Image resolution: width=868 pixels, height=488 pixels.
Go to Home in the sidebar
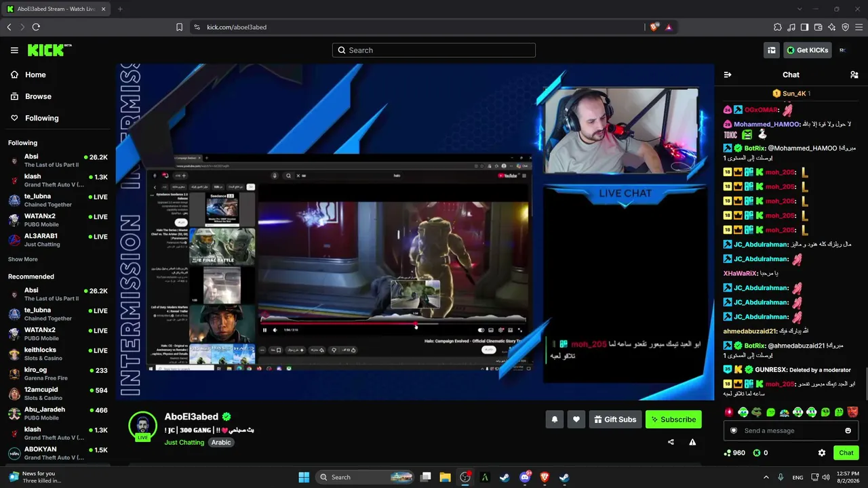tap(28, 75)
